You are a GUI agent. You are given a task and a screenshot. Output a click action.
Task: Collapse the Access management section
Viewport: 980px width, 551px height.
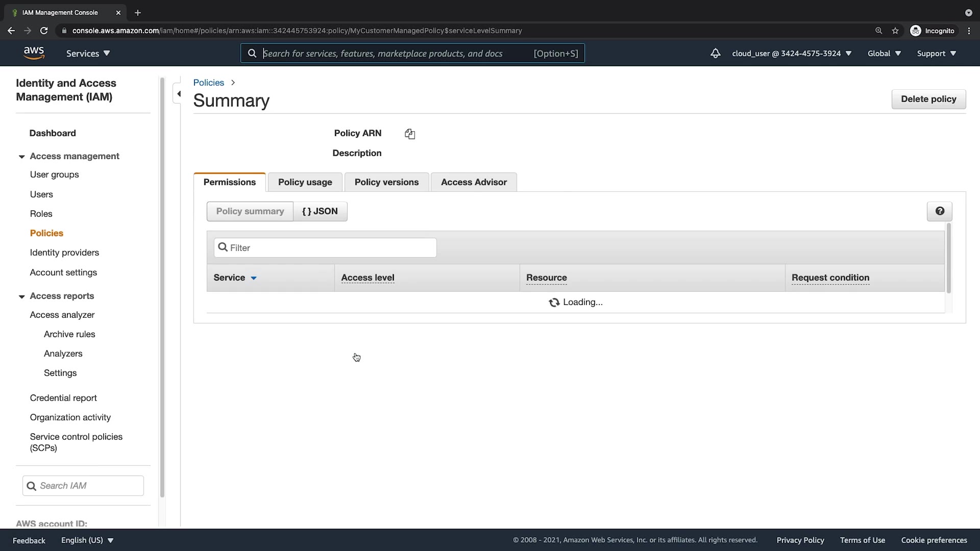(21, 157)
